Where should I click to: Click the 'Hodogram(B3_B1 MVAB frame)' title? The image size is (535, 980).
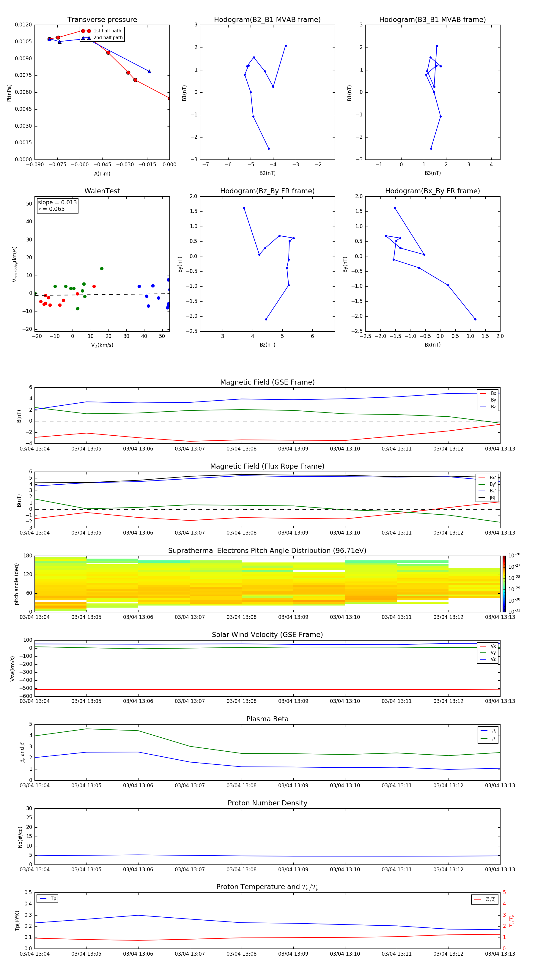pos(432,20)
